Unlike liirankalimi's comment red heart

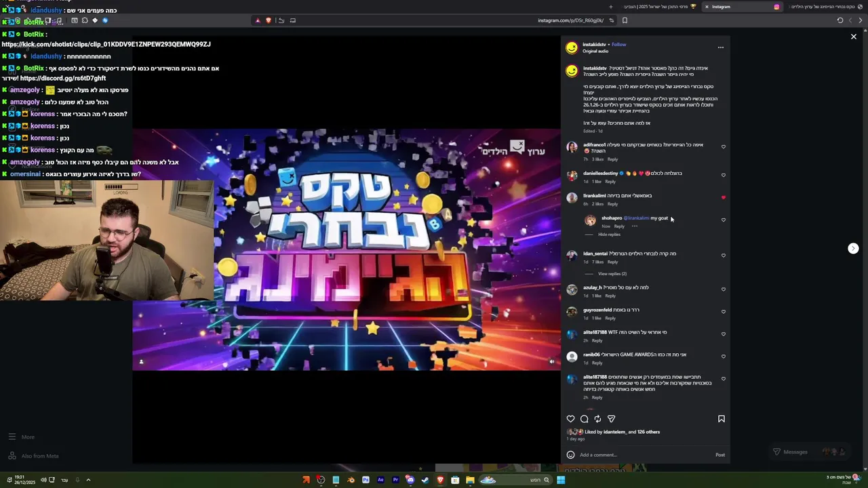coord(724,198)
